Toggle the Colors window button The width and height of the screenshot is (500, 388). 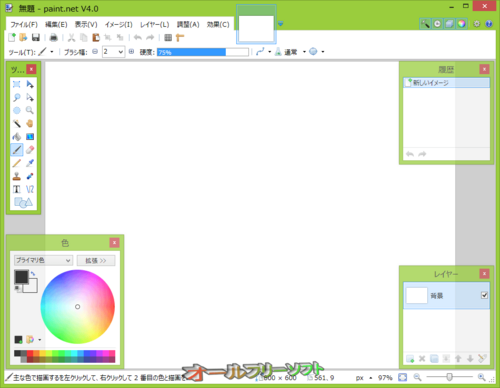click(461, 24)
